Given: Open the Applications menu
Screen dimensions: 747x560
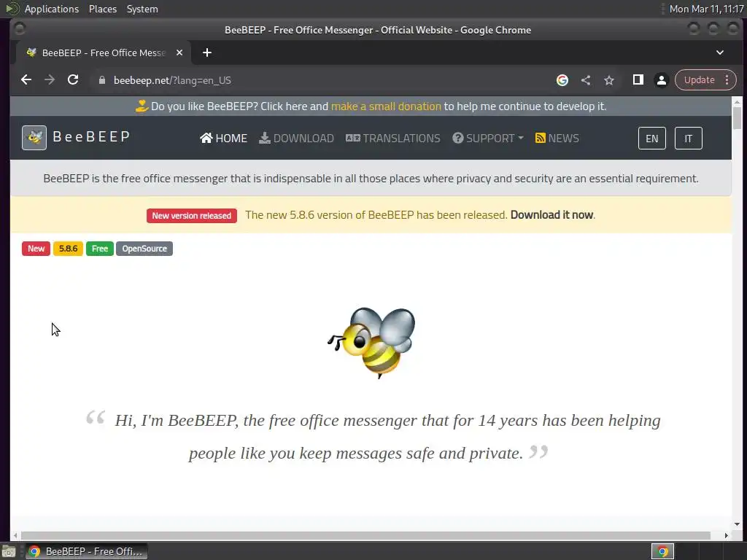Looking at the screenshot, I should click(x=52, y=9).
